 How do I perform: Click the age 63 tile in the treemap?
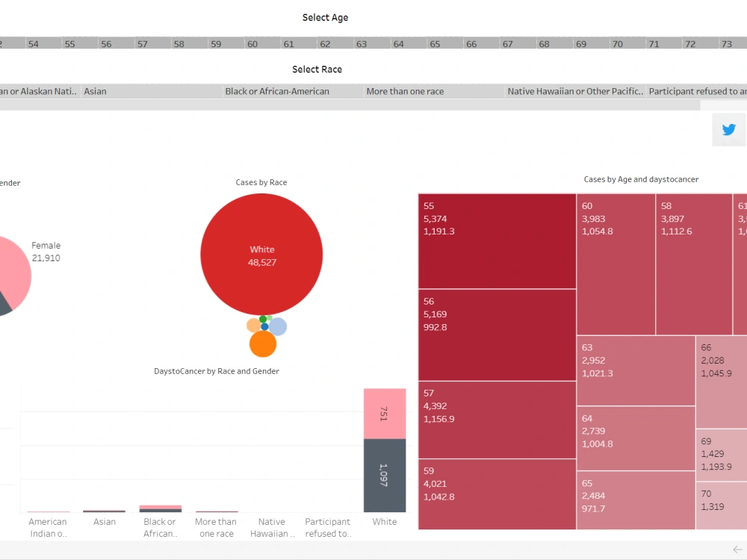[635, 370]
